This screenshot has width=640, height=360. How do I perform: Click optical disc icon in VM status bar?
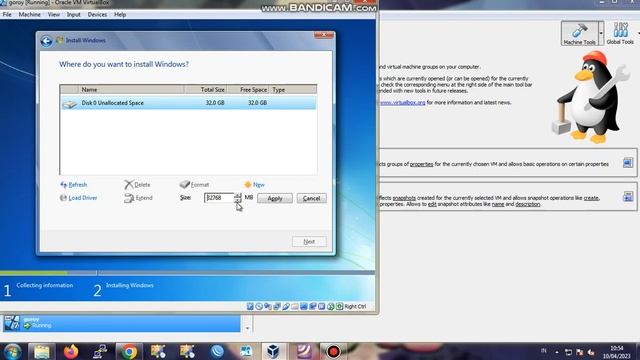[259, 307]
